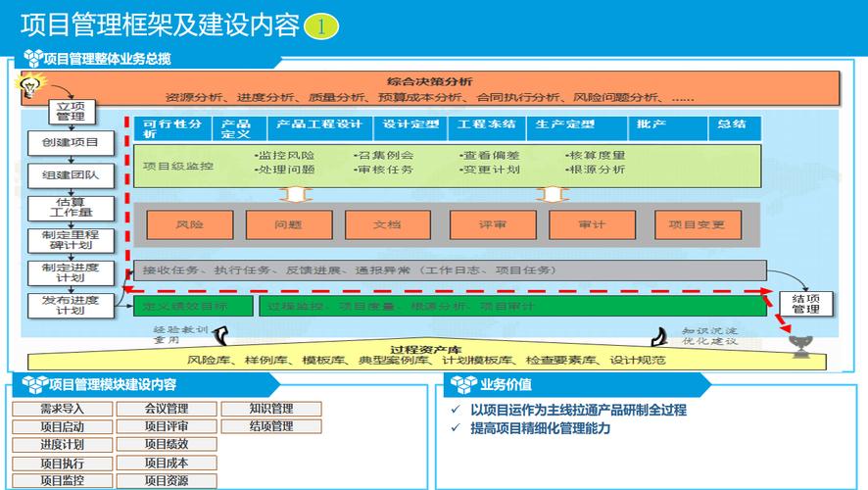
Task: Click the checkmark before 提高项目精细化管理能力
Action: pyautogui.click(x=456, y=427)
